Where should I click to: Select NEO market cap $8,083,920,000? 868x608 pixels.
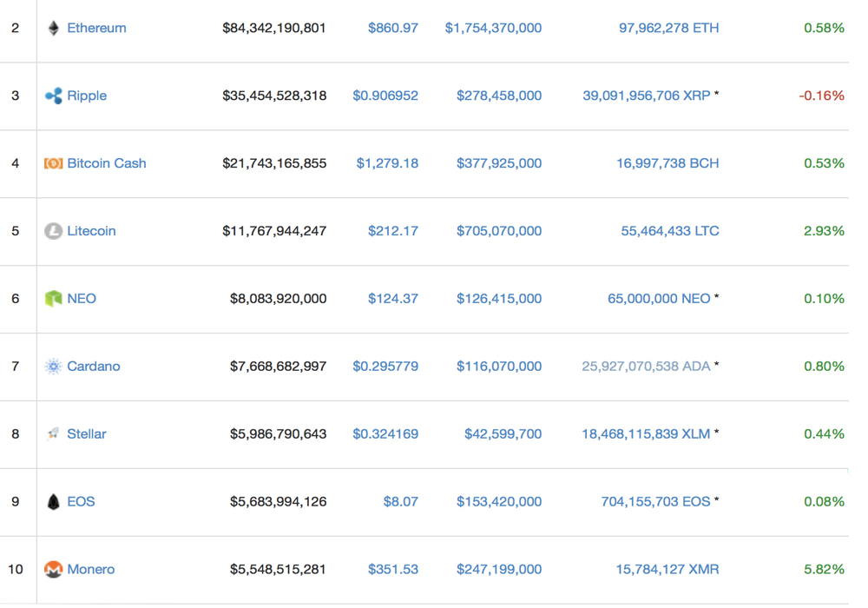tap(278, 299)
